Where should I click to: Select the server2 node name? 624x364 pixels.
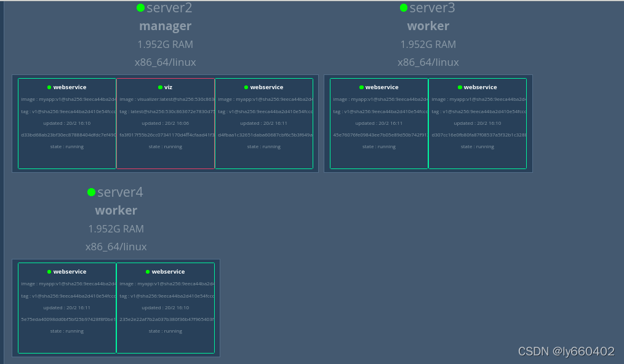pyautogui.click(x=169, y=7)
